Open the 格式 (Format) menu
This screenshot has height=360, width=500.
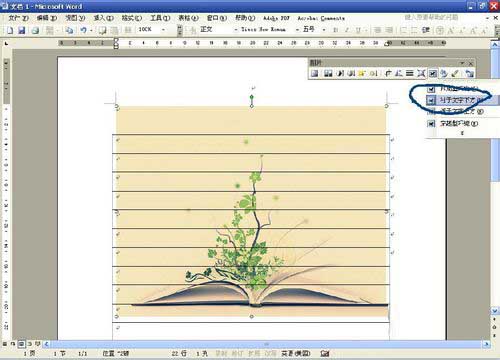point(131,18)
